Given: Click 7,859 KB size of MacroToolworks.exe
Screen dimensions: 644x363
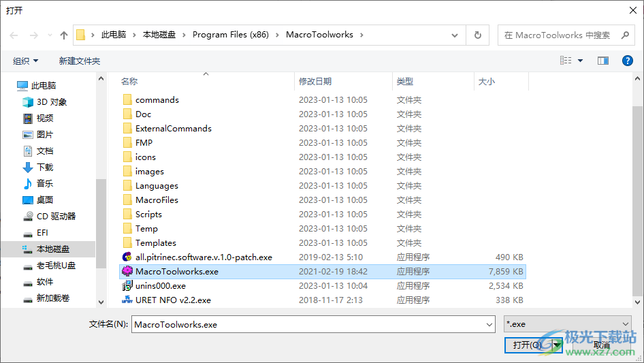Looking at the screenshot, I should (506, 271).
